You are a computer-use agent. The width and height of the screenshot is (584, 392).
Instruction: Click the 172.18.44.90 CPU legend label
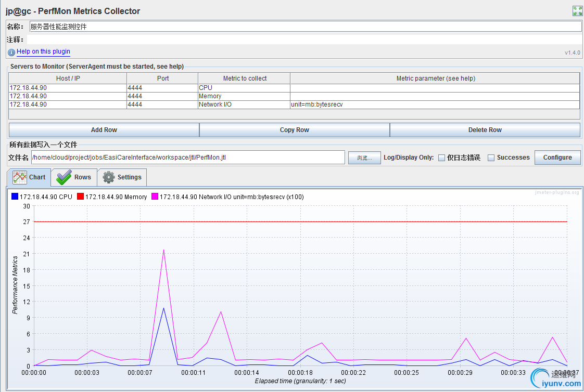click(x=46, y=197)
